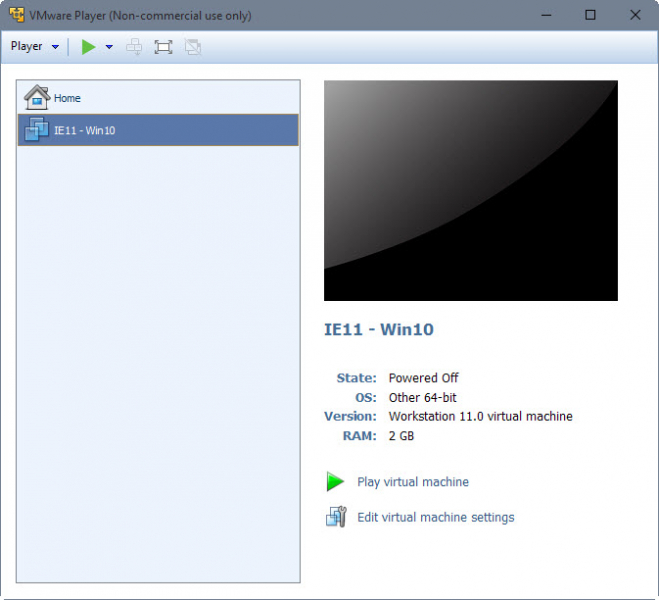Minimize the VMware Player window
Screen dimensions: 659x600
tap(545, 15)
